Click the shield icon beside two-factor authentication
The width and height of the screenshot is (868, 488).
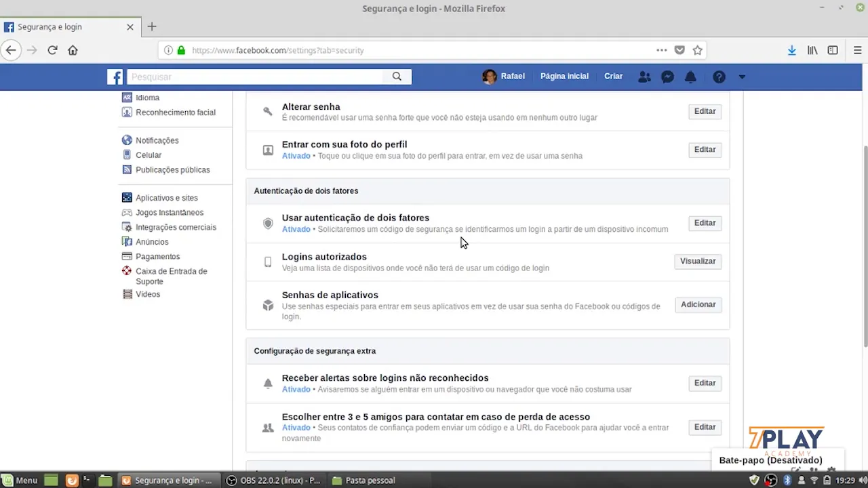(x=268, y=223)
